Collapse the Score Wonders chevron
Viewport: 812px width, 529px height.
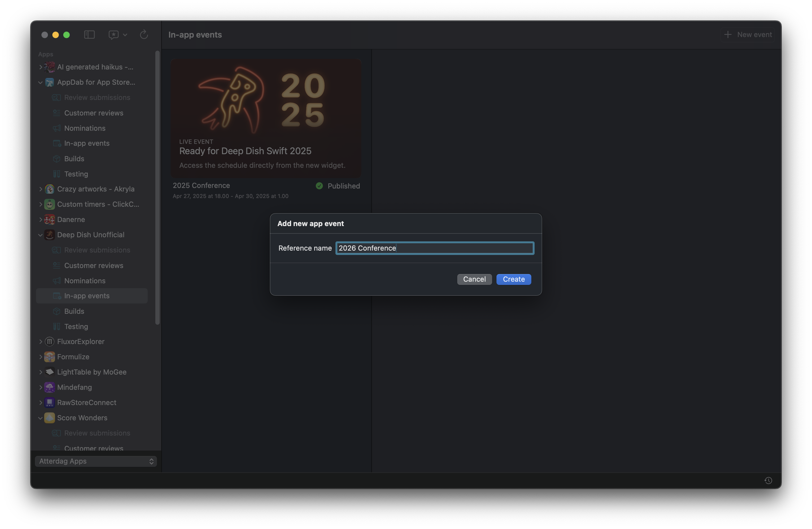point(41,418)
